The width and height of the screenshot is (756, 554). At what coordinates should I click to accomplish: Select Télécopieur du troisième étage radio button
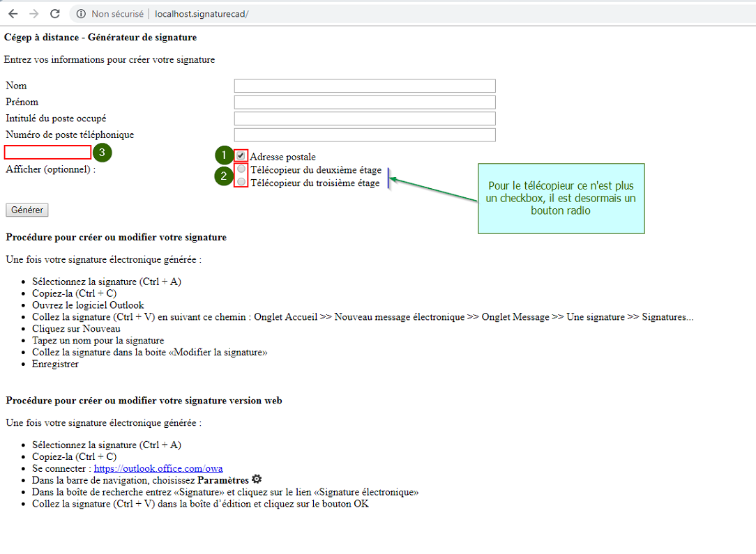click(241, 182)
